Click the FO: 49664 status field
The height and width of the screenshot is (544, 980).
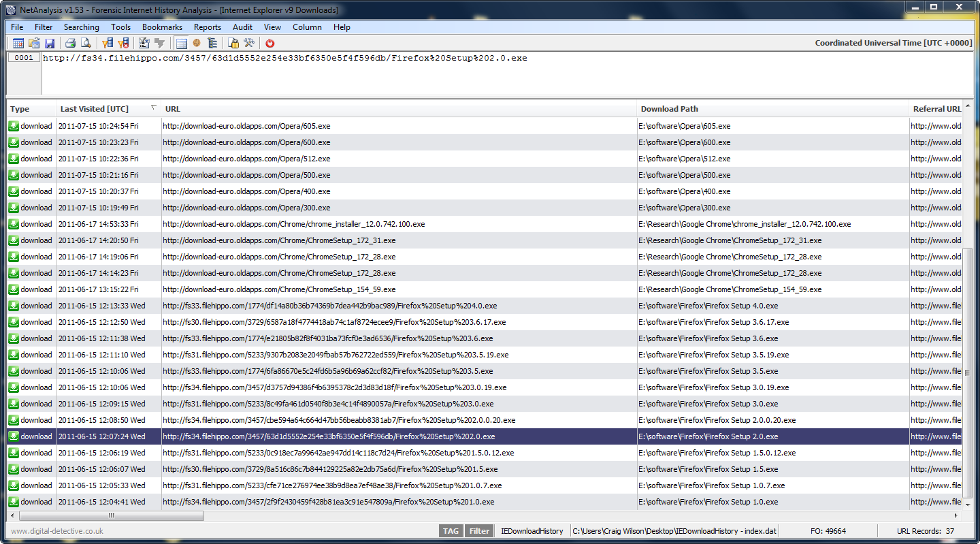tap(828, 531)
